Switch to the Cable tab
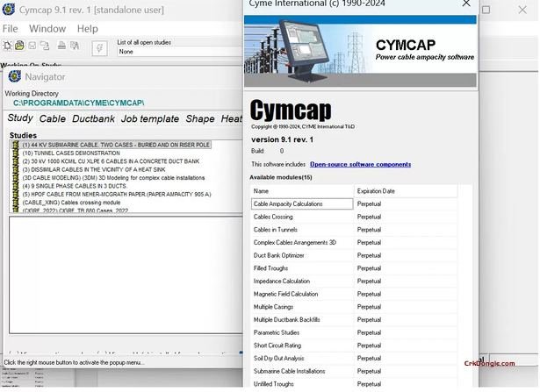The width and height of the screenshot is (540, 392). point(53,118)
